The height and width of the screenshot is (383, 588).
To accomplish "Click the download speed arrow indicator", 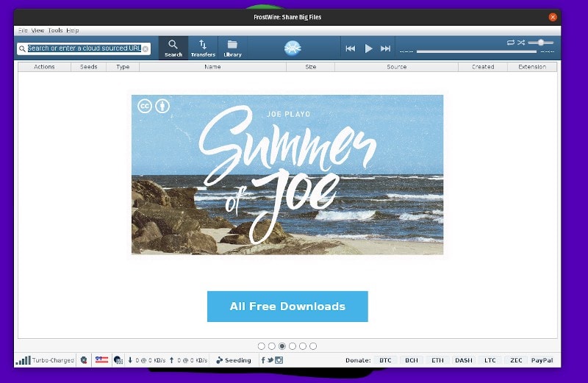I will (x=130, y=360).
